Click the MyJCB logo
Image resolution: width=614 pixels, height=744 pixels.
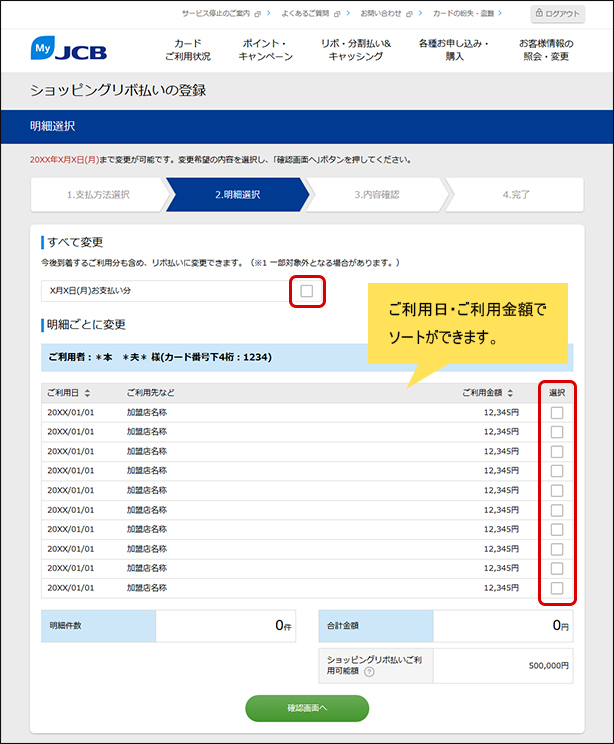point(69,49)
